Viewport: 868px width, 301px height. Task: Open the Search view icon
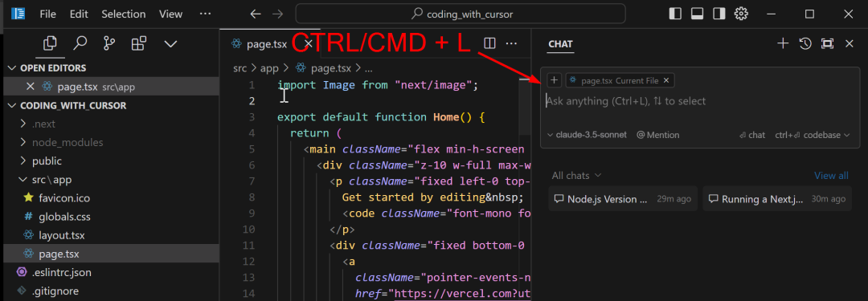tap(80, 43)
